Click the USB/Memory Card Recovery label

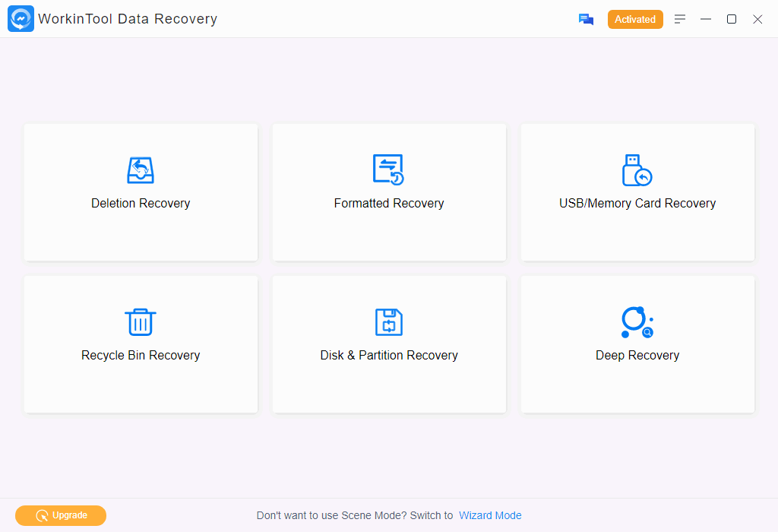(x=637, y=204)
